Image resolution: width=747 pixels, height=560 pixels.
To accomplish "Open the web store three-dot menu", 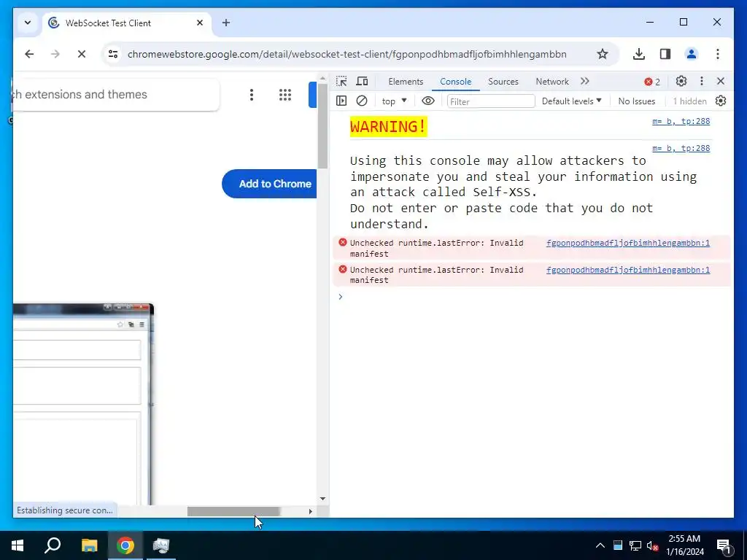I will point(252,95).
